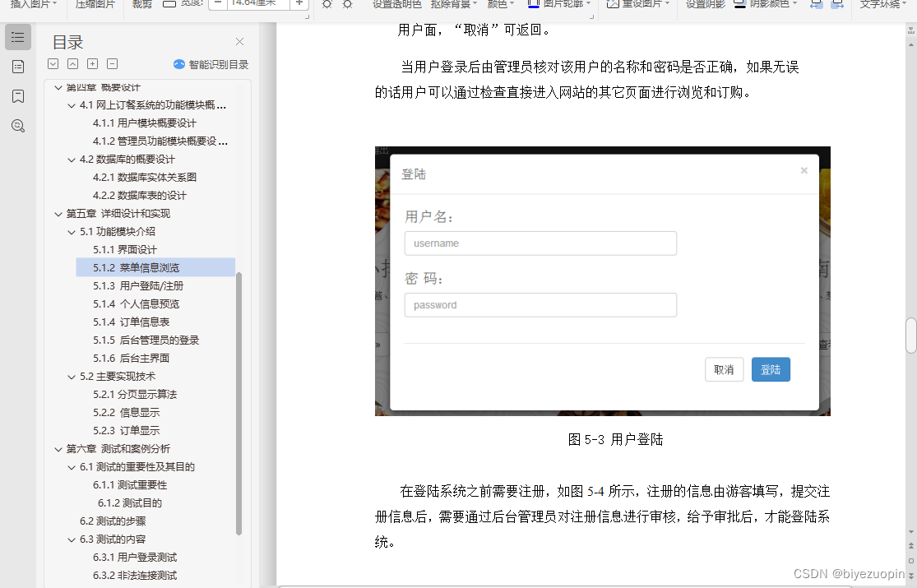
Task: Decrease picture width with the minus button
Action: coord(218,3)
